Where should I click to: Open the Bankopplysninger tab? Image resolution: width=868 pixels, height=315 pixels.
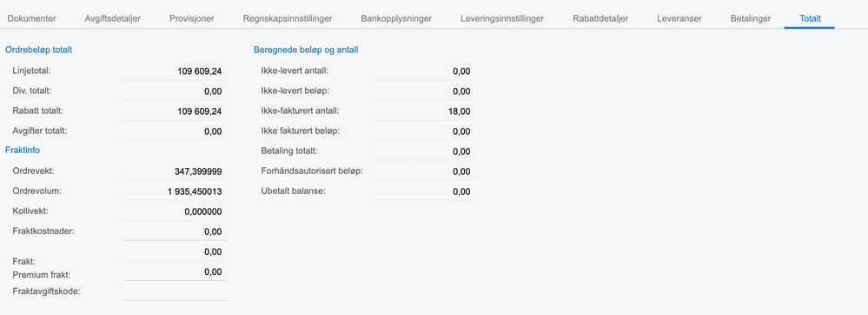point(396,18)
